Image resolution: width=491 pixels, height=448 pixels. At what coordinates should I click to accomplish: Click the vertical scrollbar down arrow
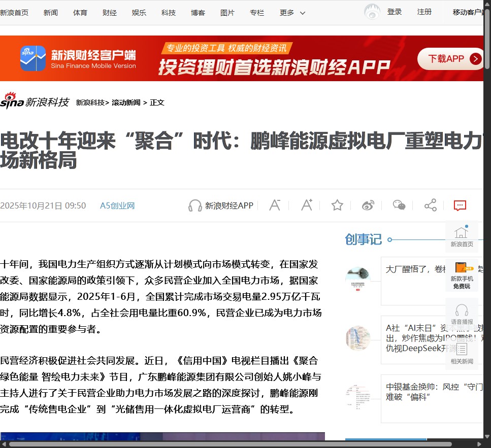487,437
